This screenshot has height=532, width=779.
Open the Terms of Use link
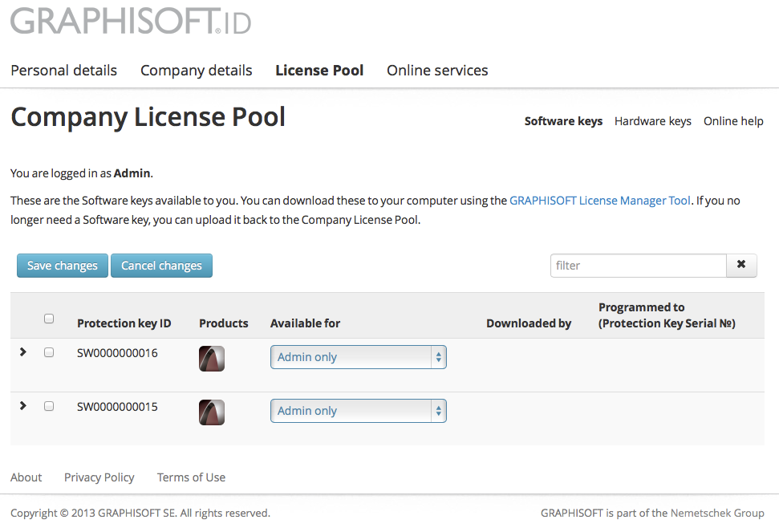click(x=191, y=477)
